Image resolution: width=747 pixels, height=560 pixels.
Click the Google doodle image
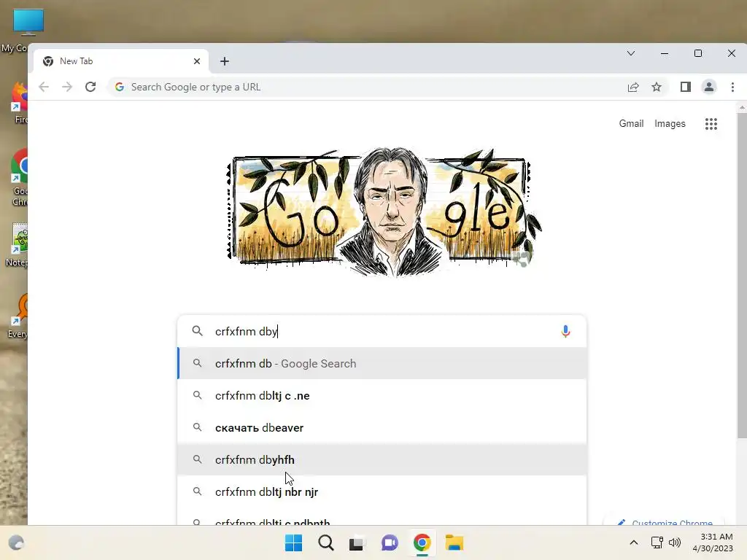point(384,211)
